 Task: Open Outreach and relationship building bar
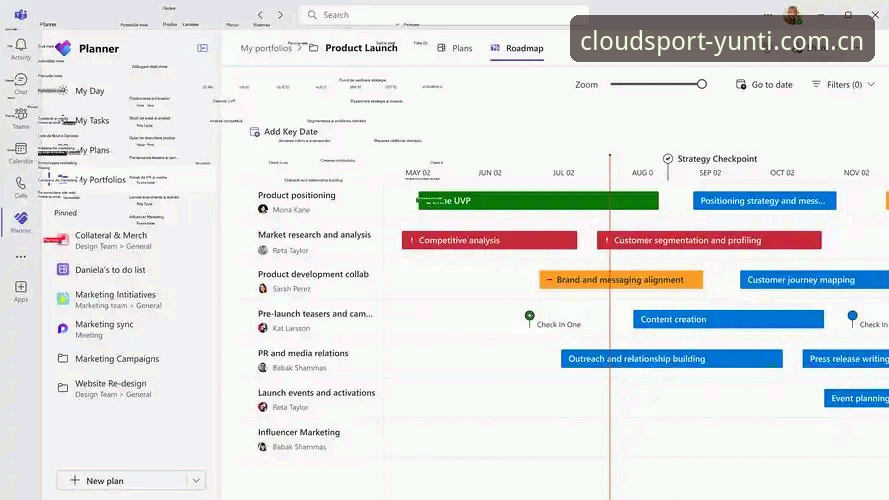click(672, 359)
